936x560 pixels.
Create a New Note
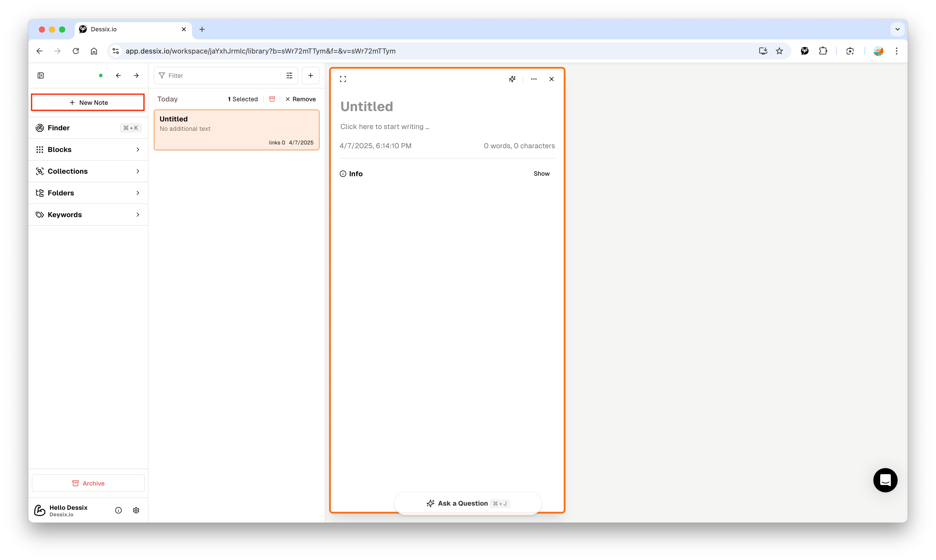pyautogui.click(x=88, y=103)
